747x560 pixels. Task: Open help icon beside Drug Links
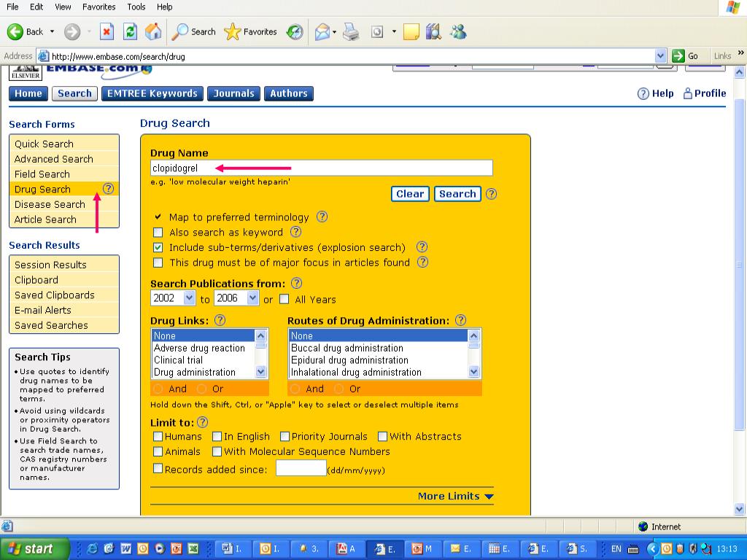[x=220, y=320]
